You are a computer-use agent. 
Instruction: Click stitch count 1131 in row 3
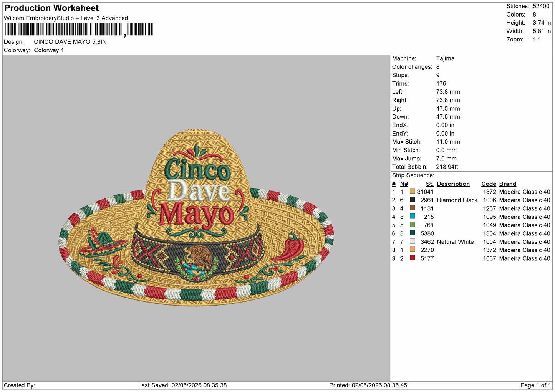click(427, 209)
